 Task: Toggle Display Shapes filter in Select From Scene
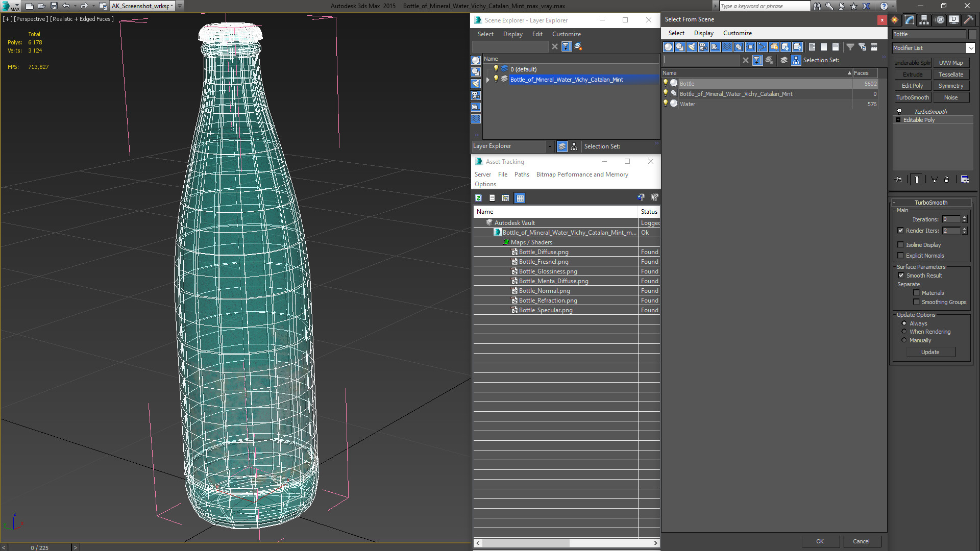(680, 47)
